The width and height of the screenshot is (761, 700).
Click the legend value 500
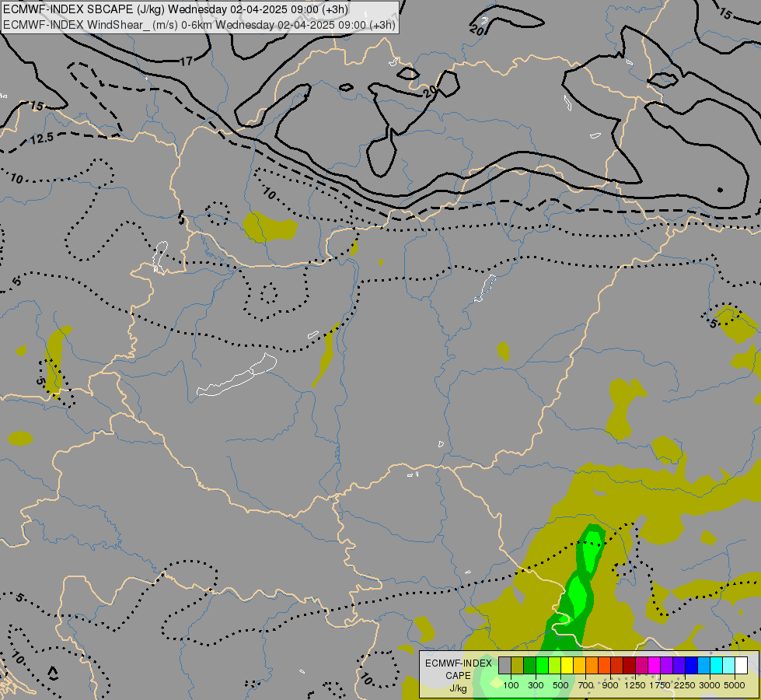tap(560, 685)
